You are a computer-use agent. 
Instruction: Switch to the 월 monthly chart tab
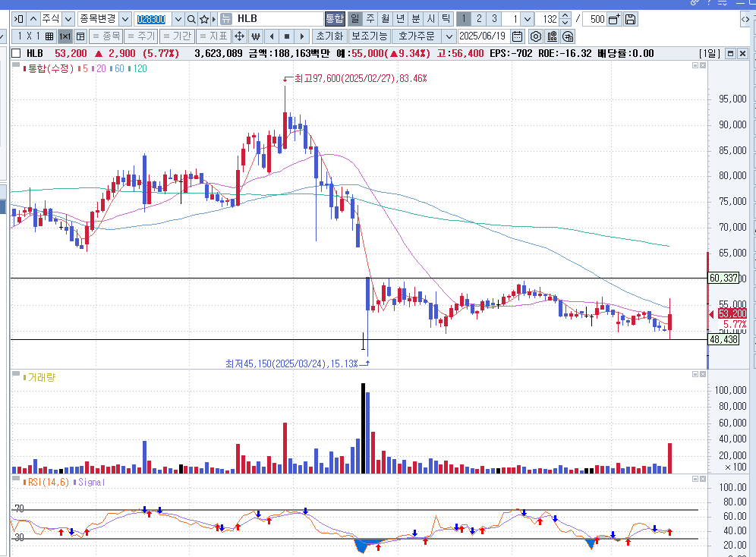pyautogui.click(x=385, y=19)
